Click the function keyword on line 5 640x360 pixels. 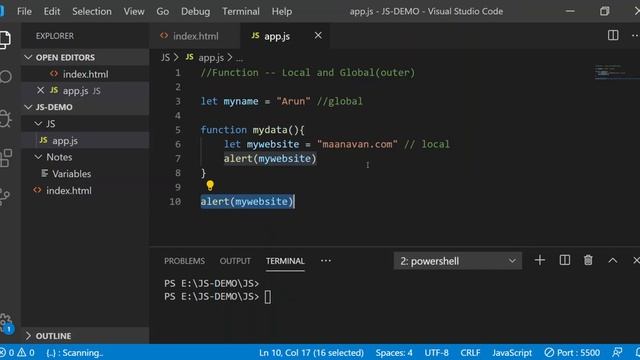[224, 130]
